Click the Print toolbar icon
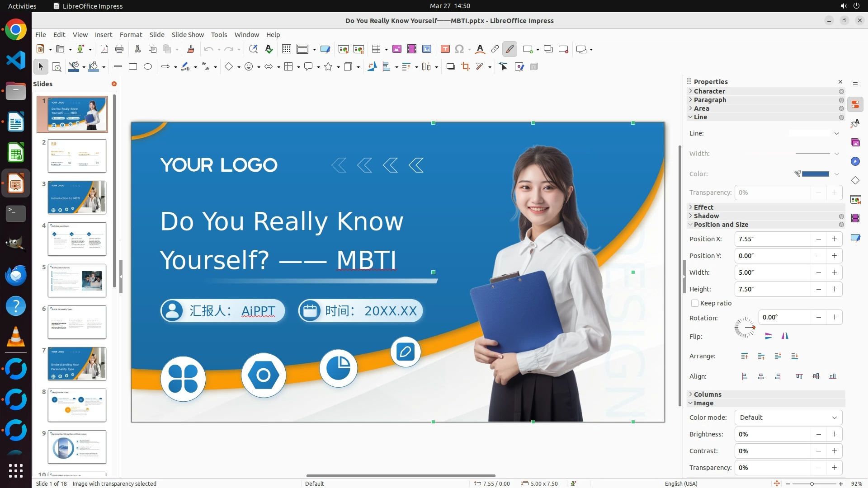This screenshot has width=868, height=488. [x=119, y=49]
